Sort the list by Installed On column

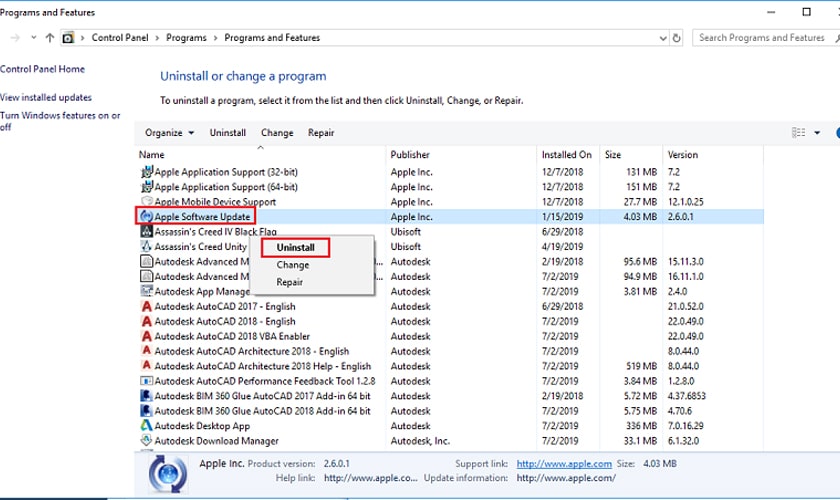[568, 155]
